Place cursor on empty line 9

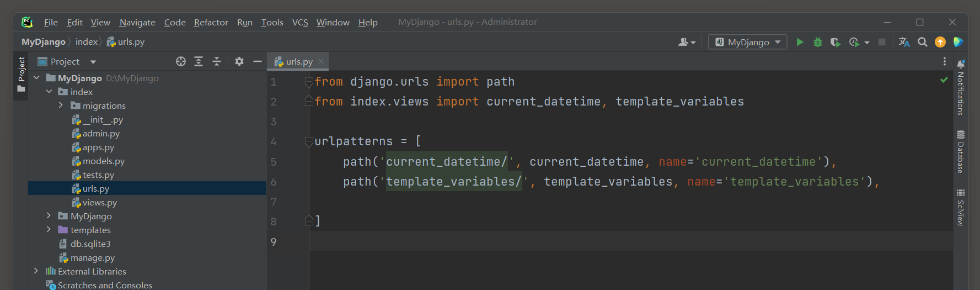tap(631, 241)
